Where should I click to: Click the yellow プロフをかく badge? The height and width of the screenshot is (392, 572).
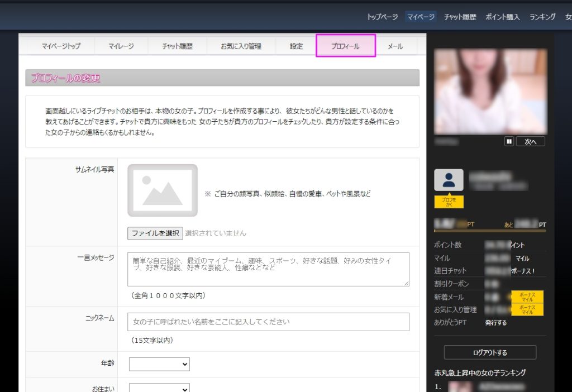(449, 202)
